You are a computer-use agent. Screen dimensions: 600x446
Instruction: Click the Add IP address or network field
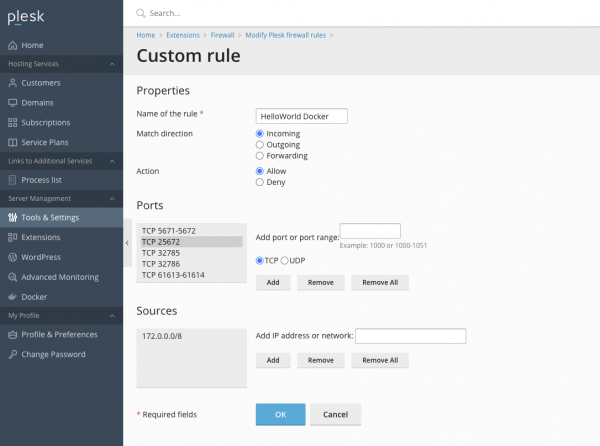tap(410, 336)
